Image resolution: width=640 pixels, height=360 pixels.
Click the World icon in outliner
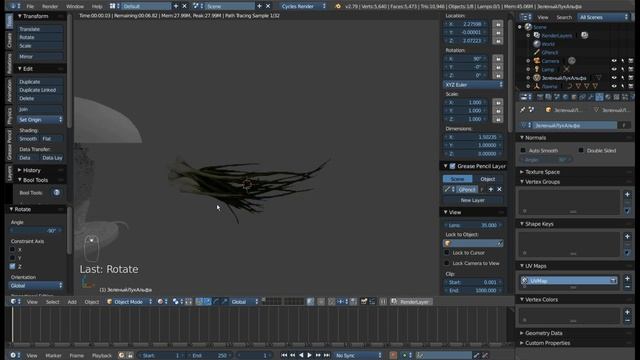click(x=537, y=44)
